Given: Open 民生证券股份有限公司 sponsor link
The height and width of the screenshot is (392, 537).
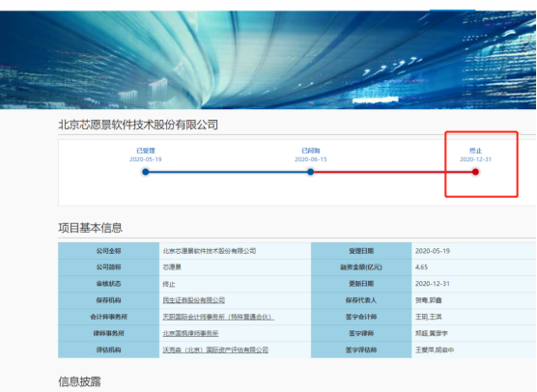Looking at the screenshot, I should (x=194, y=300).
